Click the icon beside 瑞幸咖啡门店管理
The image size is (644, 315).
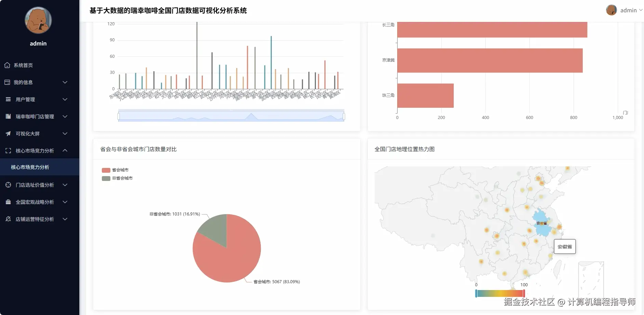click(8, 116)
